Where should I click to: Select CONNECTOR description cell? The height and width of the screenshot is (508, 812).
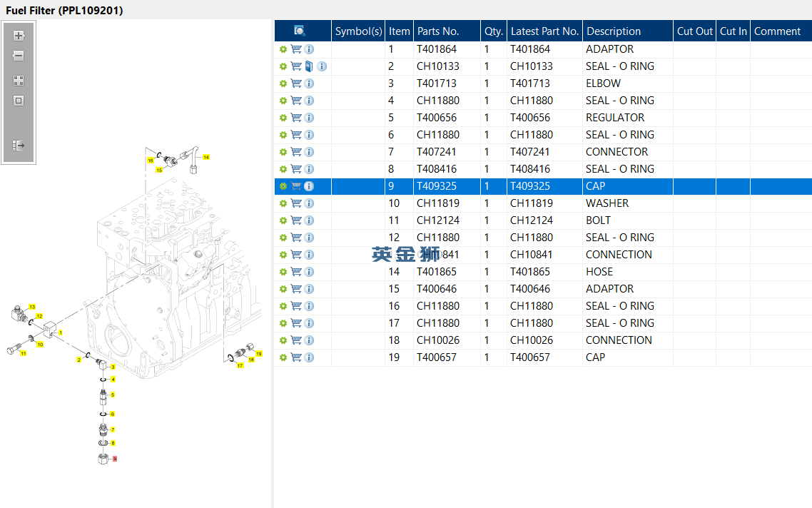tap(628, 152)
